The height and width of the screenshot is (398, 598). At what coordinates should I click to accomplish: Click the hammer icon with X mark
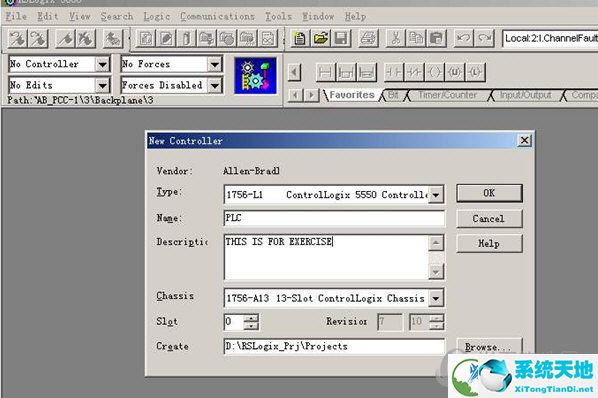(86, 39)
